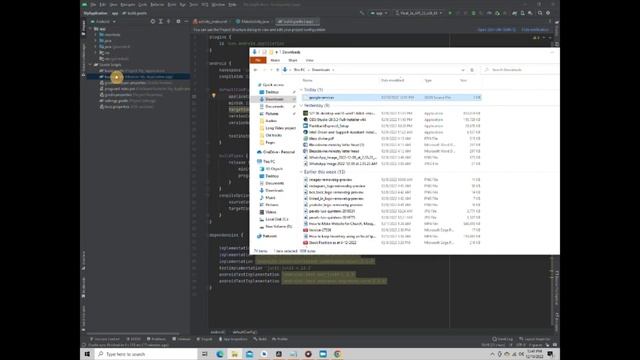The width and height of the screenshot is (640, 360).
Task: Select proguard-rules.pro in Gradle Scripts
Action: 144,89
